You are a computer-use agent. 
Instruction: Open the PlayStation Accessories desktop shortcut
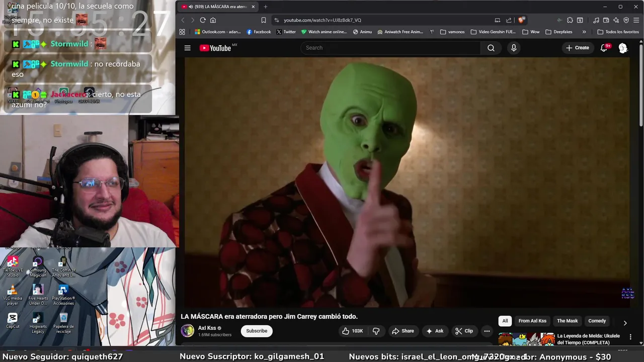[x=63, y=295]
